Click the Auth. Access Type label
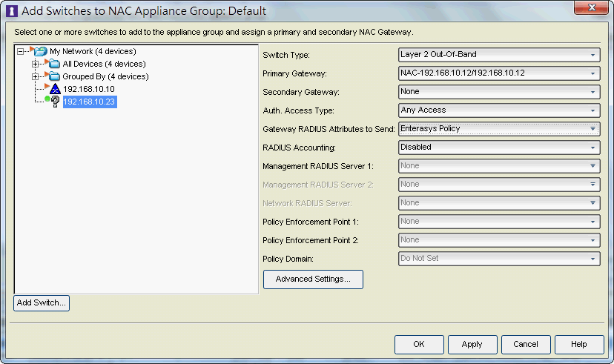 [298, 110]
